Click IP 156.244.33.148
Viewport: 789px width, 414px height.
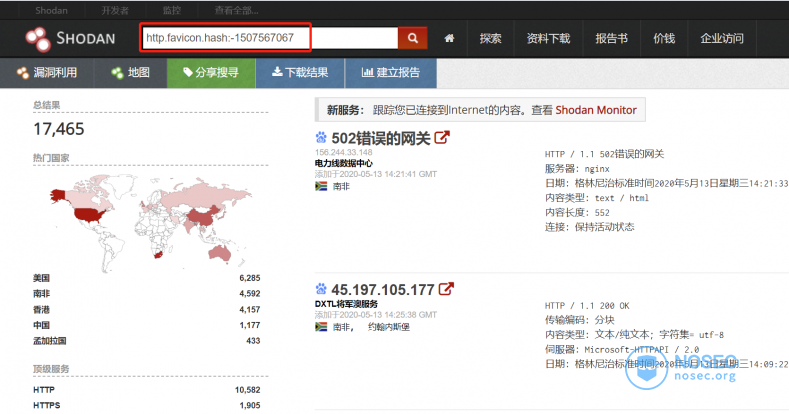[344, 152]
